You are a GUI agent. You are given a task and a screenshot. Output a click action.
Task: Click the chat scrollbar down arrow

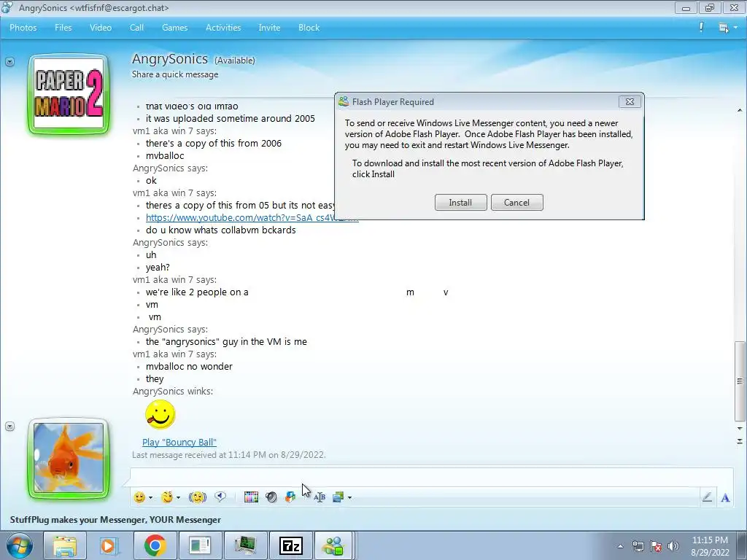tap(740, 429)
